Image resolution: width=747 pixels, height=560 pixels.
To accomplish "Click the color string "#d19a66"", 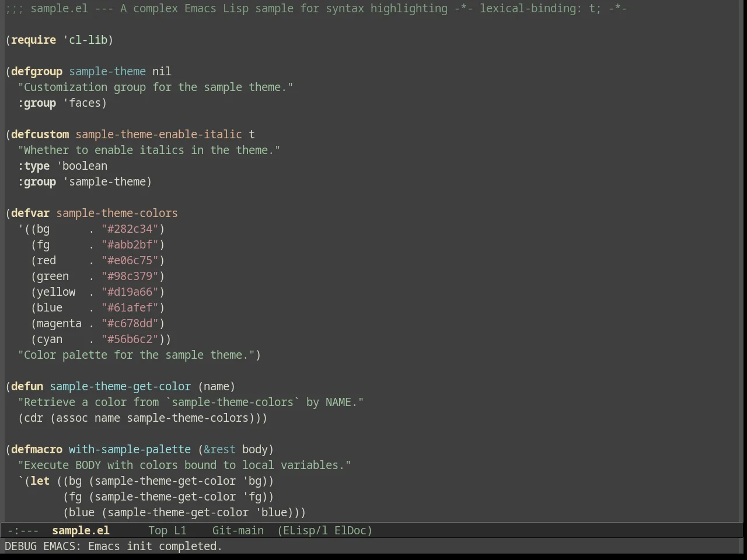I will pyautogui.click(x=130, y=292).
